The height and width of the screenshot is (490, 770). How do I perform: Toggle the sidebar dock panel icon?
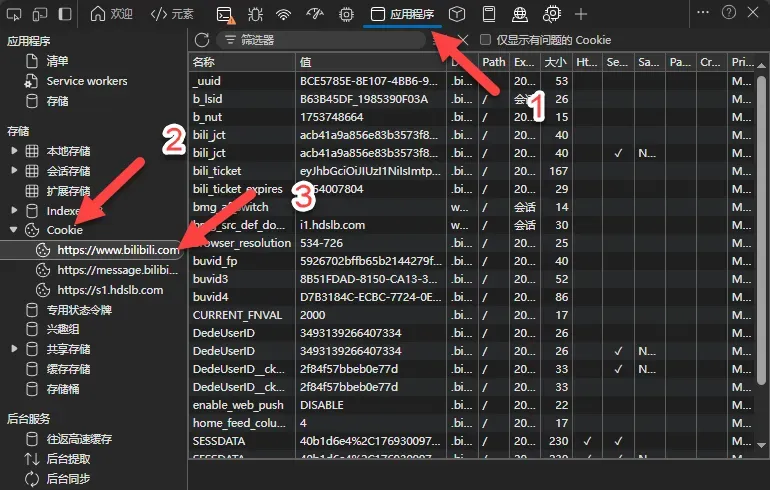[65, 14]
